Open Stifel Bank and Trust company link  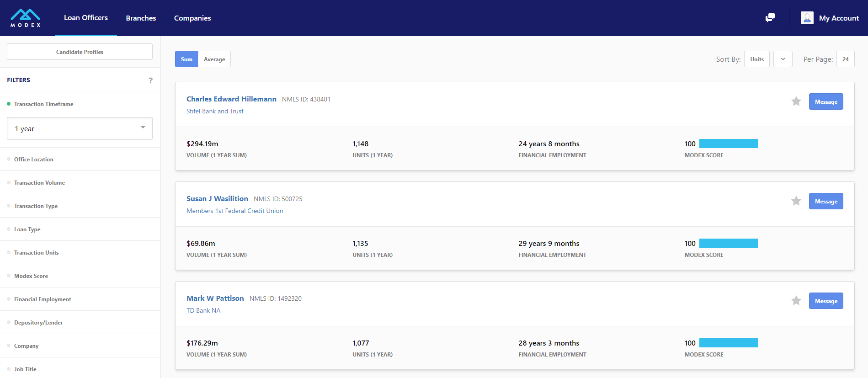pyautogui.click(x=215, y=111)
